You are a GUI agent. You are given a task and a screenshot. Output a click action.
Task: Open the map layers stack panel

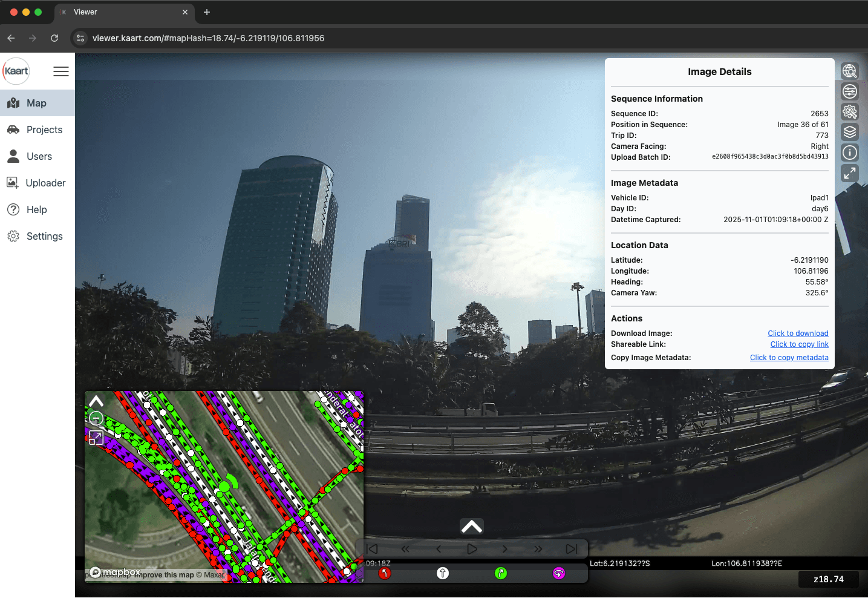tap(849, 131)
